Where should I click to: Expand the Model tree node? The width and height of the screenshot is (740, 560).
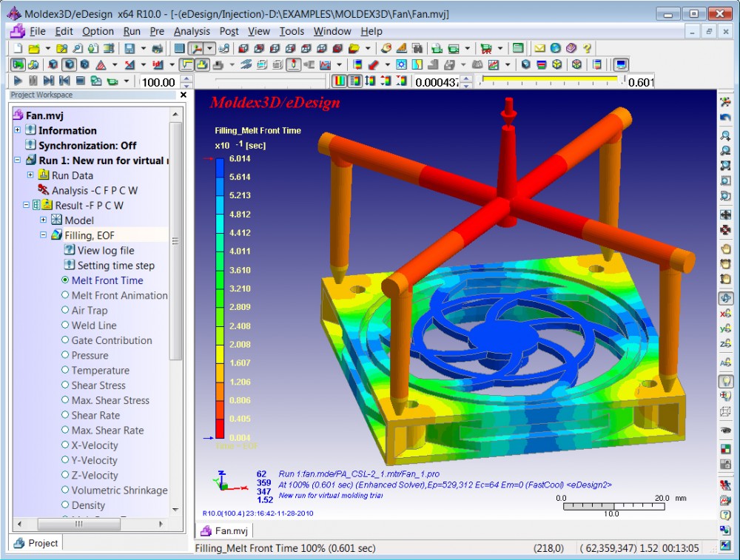coord(43,220)
